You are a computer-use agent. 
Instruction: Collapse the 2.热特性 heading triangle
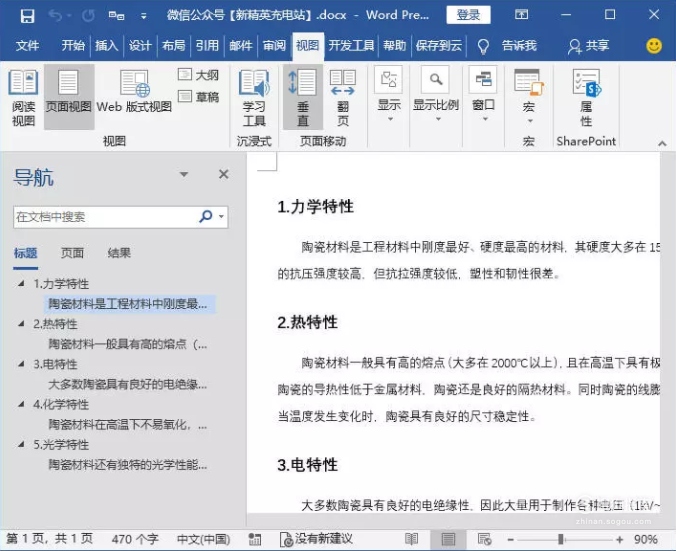tap(21, 324)
